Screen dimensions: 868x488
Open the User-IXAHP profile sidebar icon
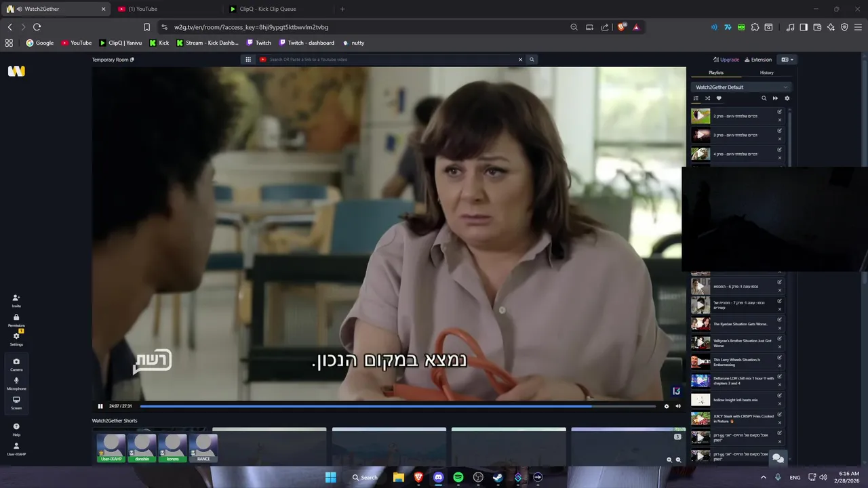[16, 449]
